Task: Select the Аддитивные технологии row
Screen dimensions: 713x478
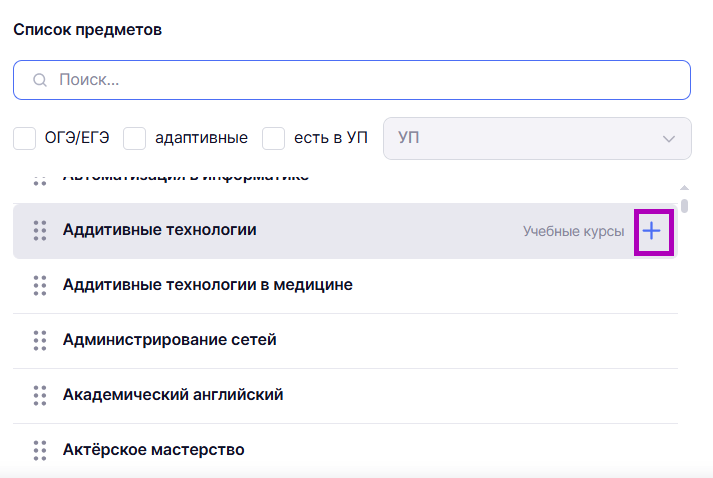Action: tap(345, 231)
